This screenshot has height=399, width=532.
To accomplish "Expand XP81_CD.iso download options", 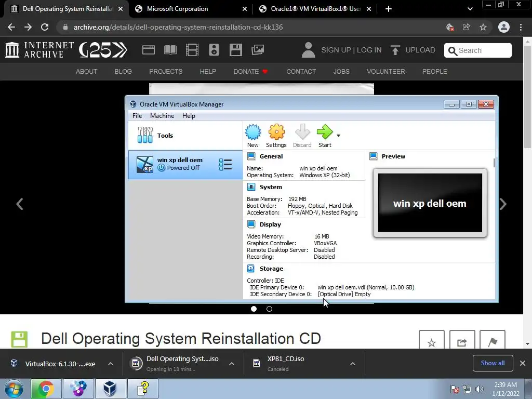I will 353,364.
